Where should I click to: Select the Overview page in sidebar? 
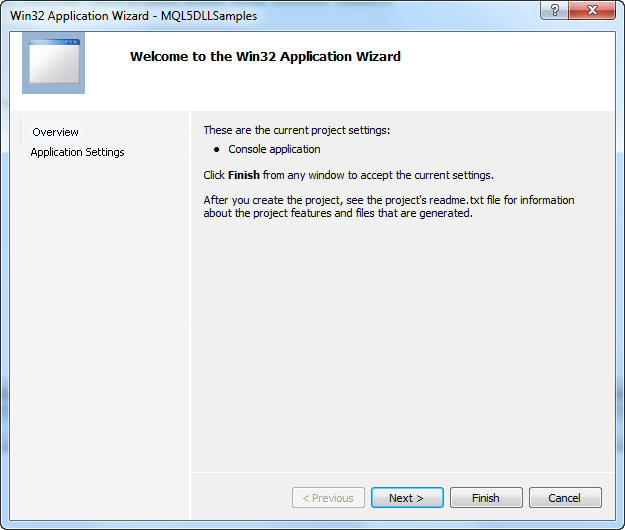click(x=55, y=132)
